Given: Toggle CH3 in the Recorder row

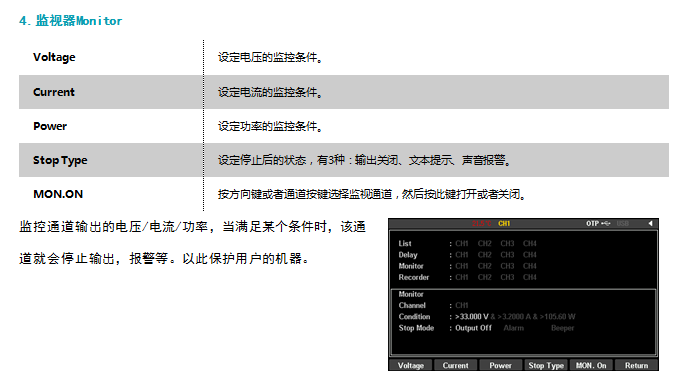Looking at the screenshot, I should point(507,277).
